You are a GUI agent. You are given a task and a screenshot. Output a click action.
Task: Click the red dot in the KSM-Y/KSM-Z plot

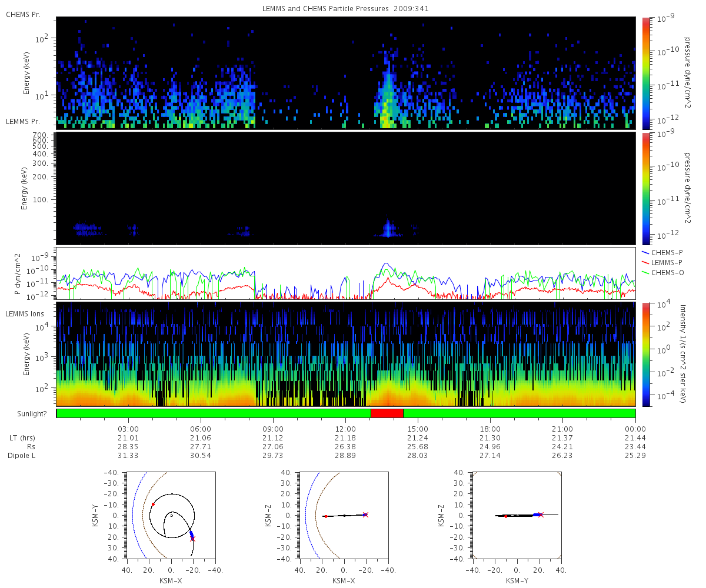(x=506, y=516)
